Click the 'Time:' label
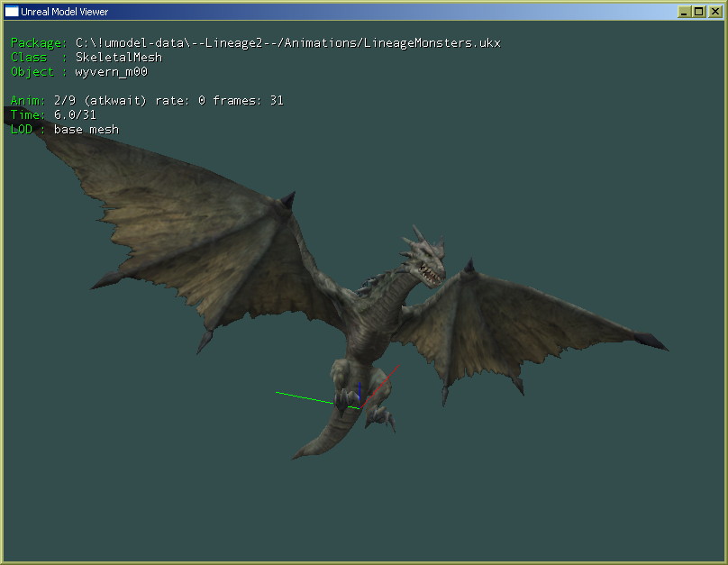The image size is (728, 565). click(28, 114)
